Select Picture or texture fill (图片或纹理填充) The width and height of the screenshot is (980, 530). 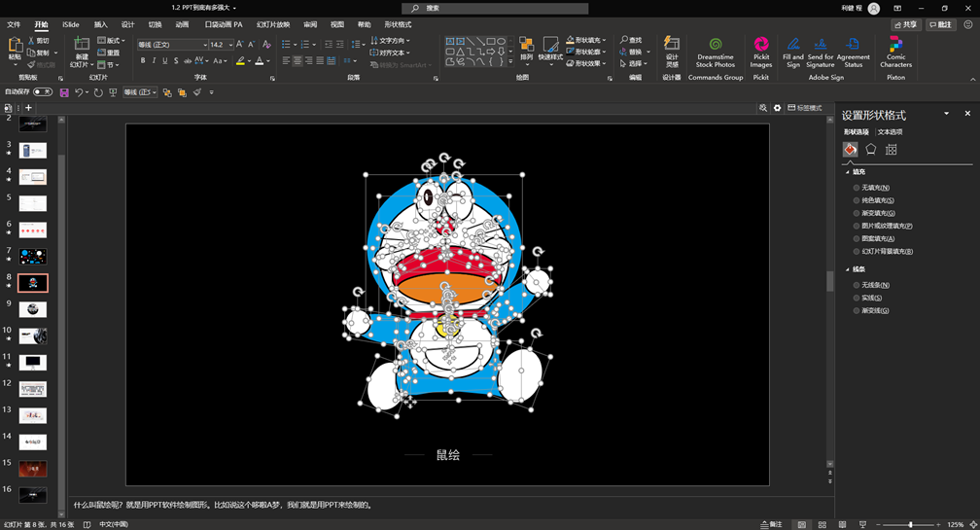click(x=857, y=226)
